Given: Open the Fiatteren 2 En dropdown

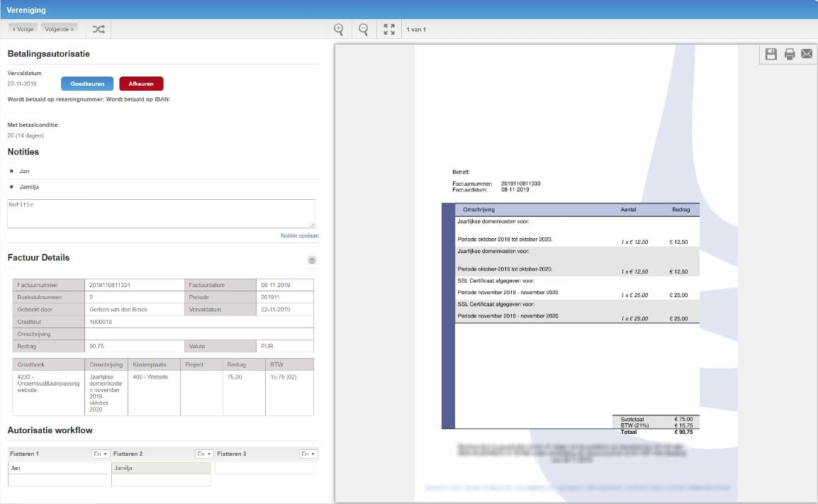Looking at the screenshot, I should tap(204, 454).
